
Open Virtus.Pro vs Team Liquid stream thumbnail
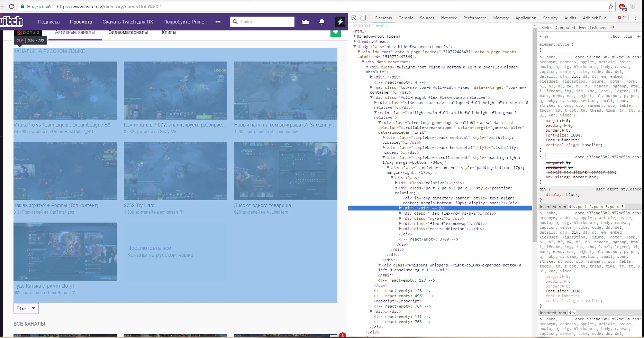[x=65, y=91]
